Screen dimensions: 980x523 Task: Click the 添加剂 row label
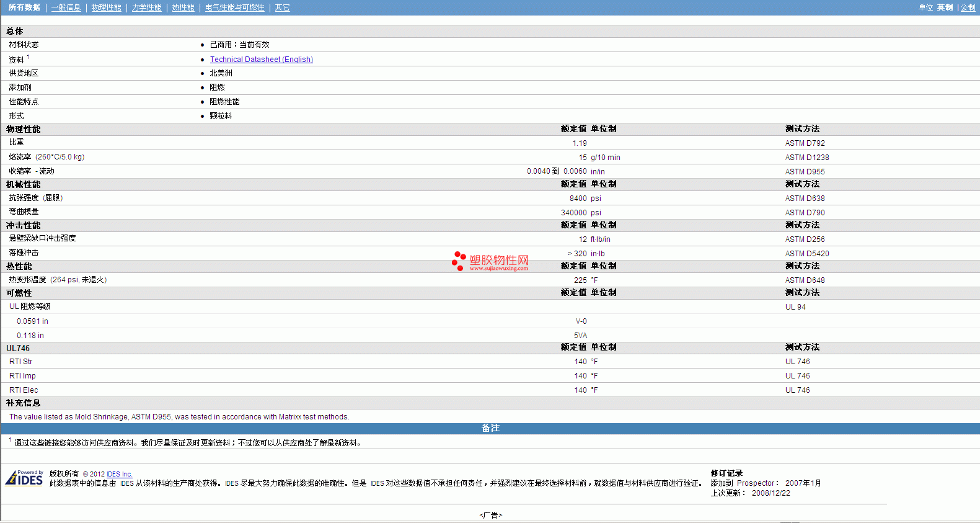click(20, 87)
